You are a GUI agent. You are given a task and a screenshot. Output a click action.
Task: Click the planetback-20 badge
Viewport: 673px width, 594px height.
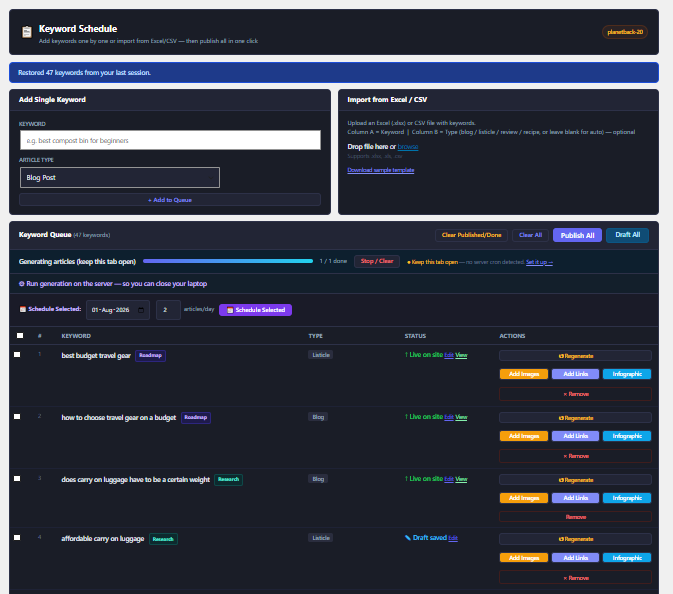pos(625,32)
